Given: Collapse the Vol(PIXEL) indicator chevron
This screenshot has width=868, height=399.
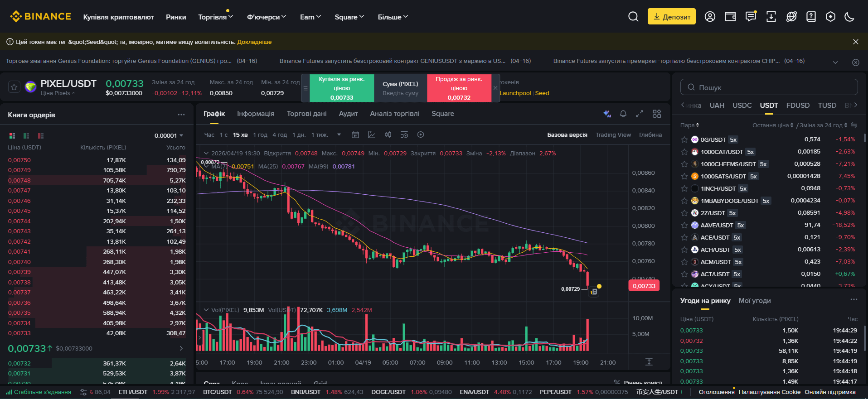Looking at the screenshot, I should click(x=206, y=310).
